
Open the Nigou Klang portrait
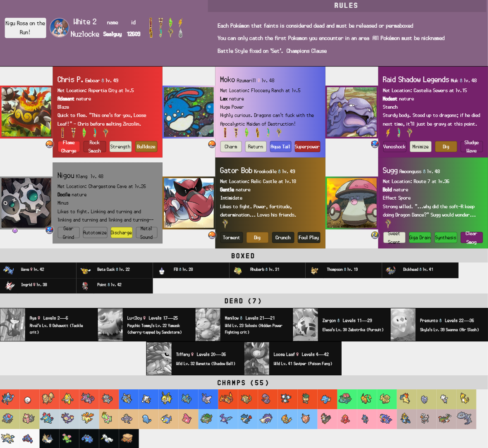tap(26, 203)
